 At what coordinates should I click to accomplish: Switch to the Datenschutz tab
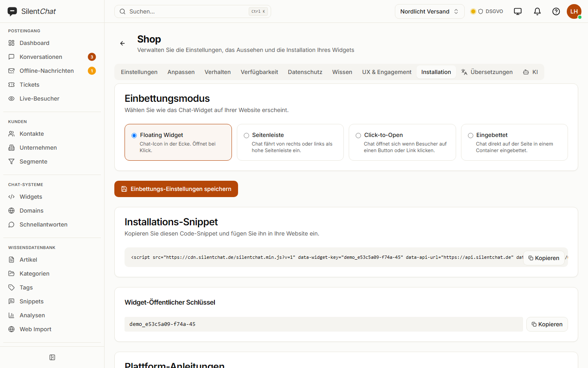305,72
